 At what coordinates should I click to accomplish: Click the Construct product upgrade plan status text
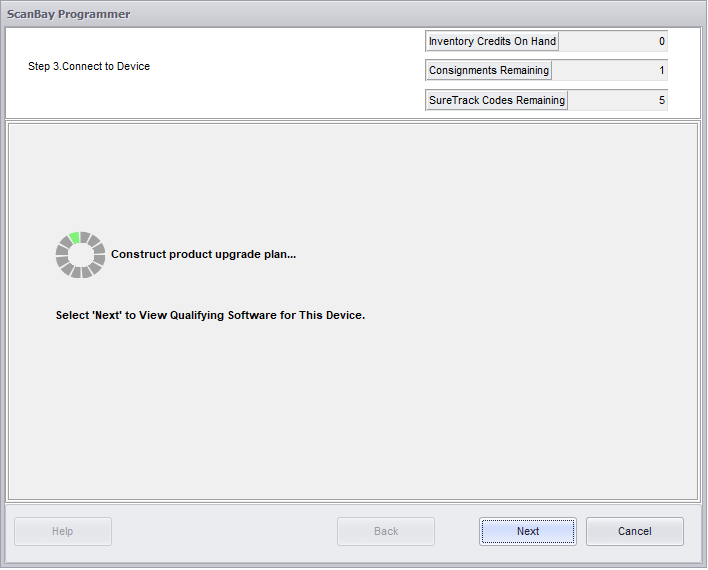[203, 254]
